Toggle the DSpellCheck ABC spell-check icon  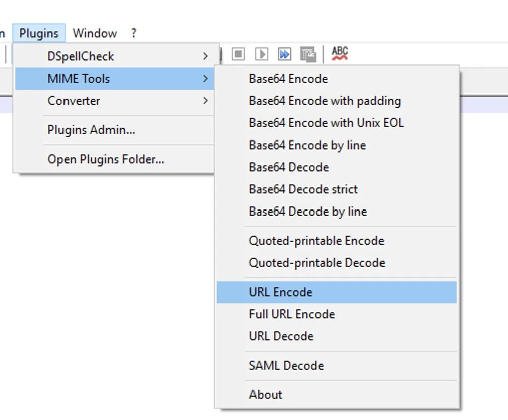coord(339,53)
